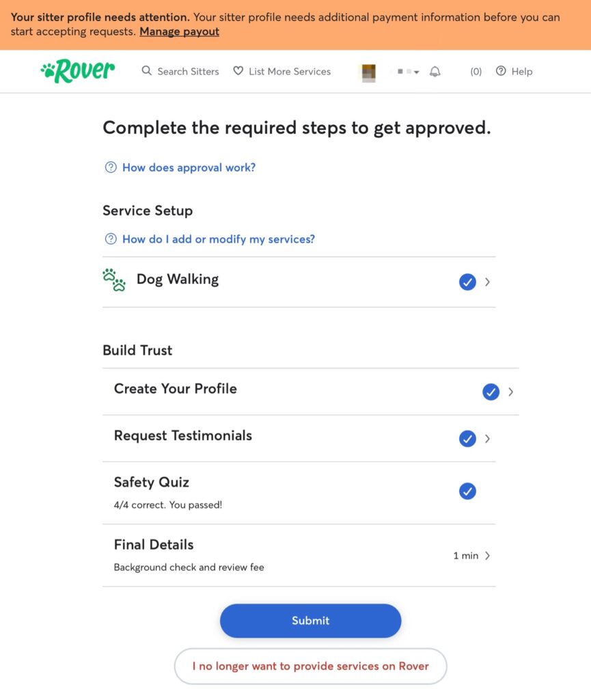Click the Dog Walking completed checkmark
This screenshot has height=700, width=591.
tap(467, 282)
